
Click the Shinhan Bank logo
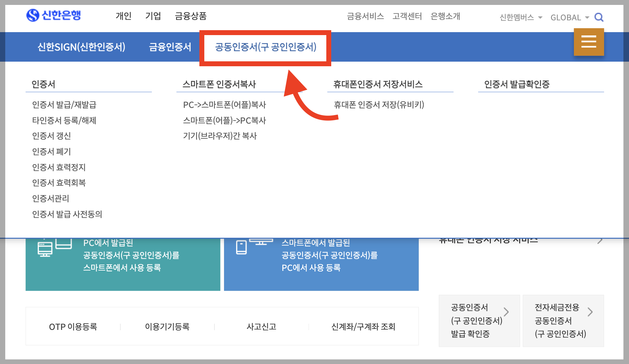coord(53,15)
